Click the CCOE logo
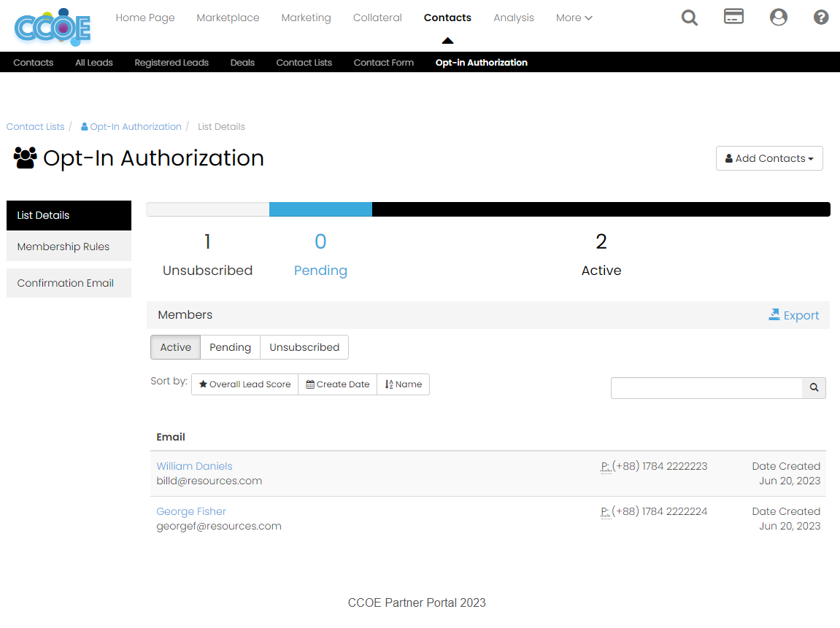Image resolution: width=840 pixels, height=628 pixels. point(51,27)
